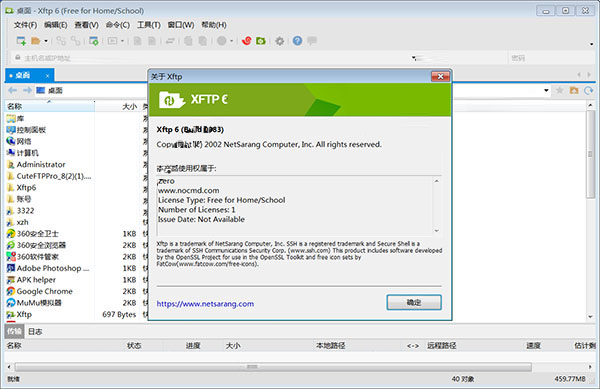Select the 3322 folder

tap(20, 210)
